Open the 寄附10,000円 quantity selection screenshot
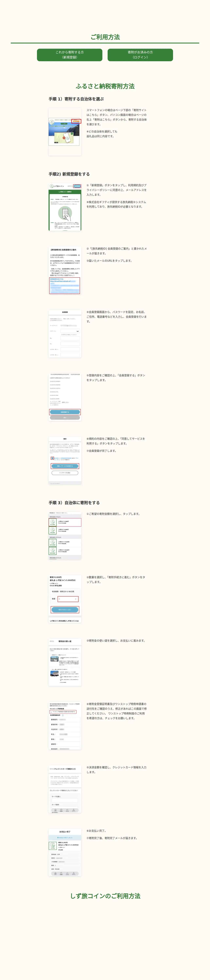Viewport: 210px width, 980px height. [x=65, y=599]
